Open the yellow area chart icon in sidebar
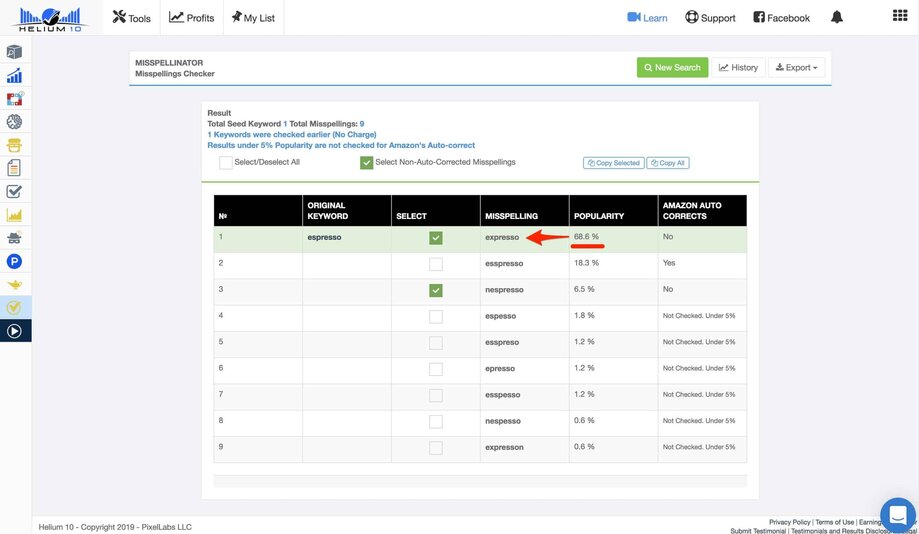The height and width of the screenshot is (534, 919). click(14, 215)
